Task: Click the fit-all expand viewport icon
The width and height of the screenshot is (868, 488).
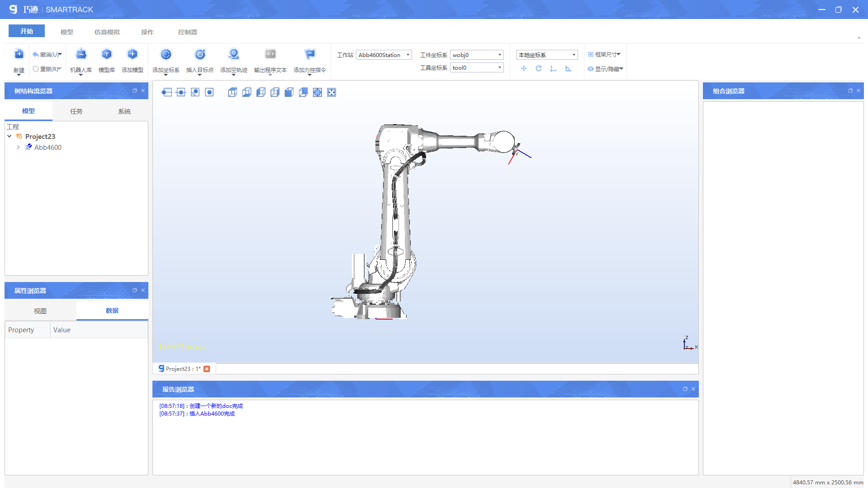Action: point(332,92)
